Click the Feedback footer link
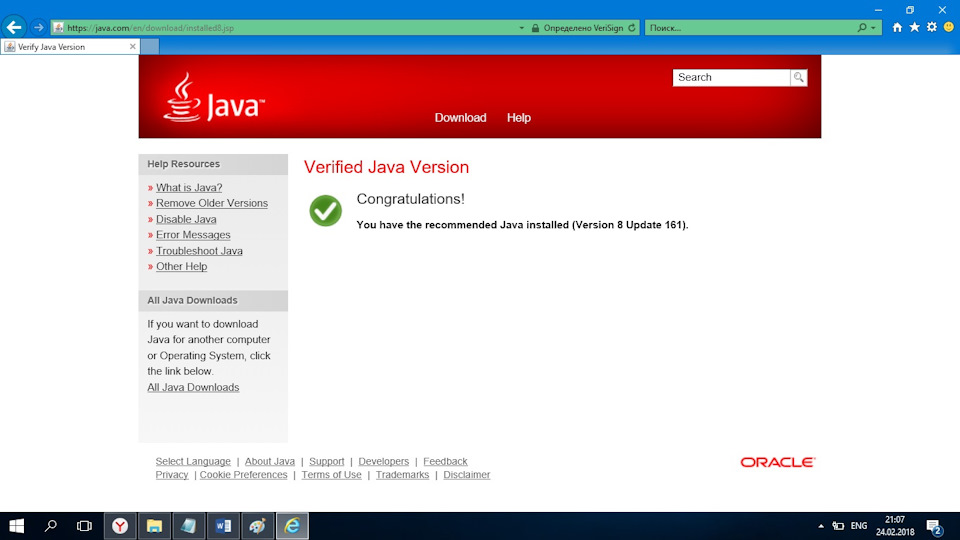Screen dimensions: 960x540 click(x=445, y=462)
